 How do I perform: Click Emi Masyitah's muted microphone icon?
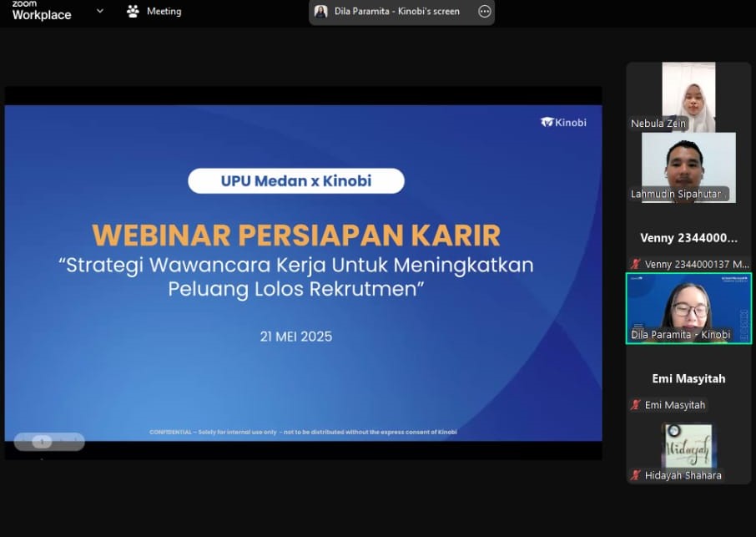(636, 405)
